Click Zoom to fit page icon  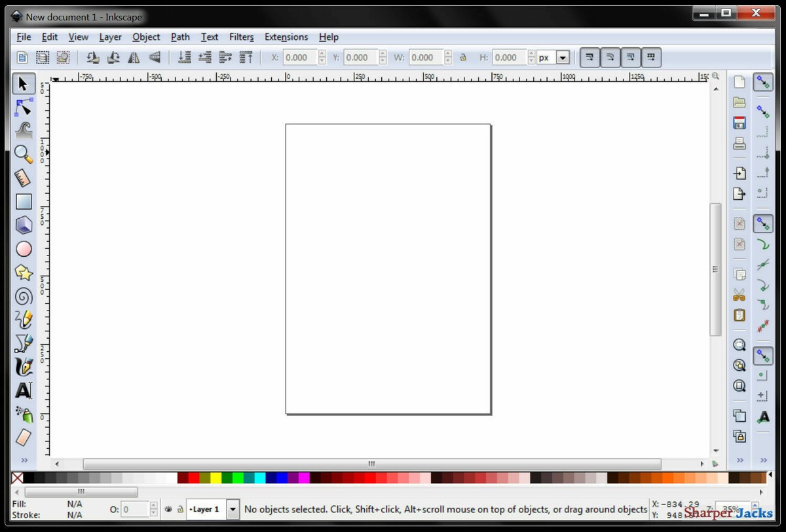point(739,385)
